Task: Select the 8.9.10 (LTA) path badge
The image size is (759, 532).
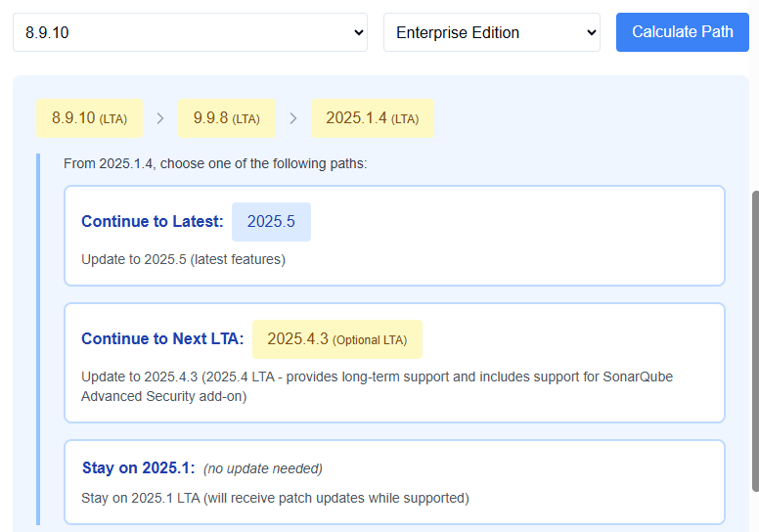Action: click(89, 118)
